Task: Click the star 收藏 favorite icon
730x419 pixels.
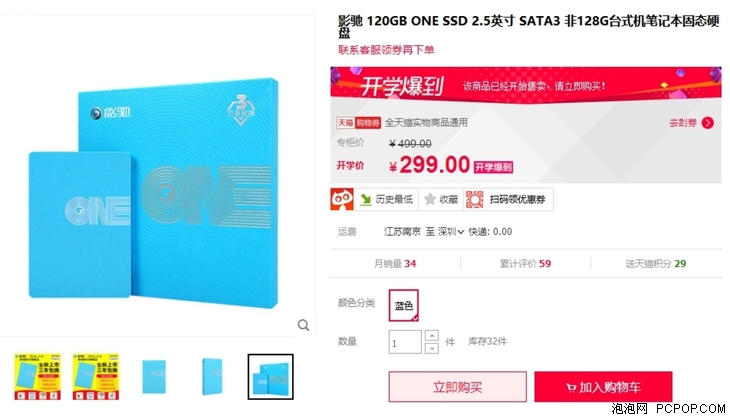Action: pyautogui.click(x=430, y=199)
